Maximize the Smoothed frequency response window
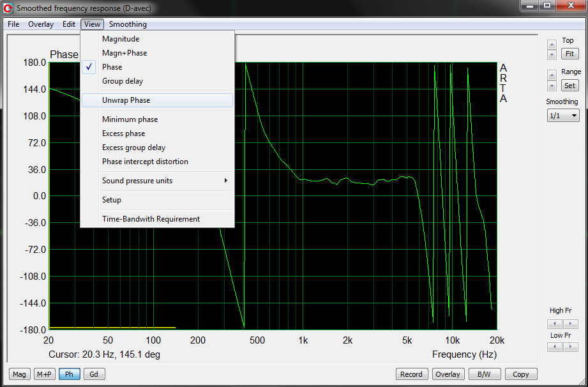 click(547, 5)
